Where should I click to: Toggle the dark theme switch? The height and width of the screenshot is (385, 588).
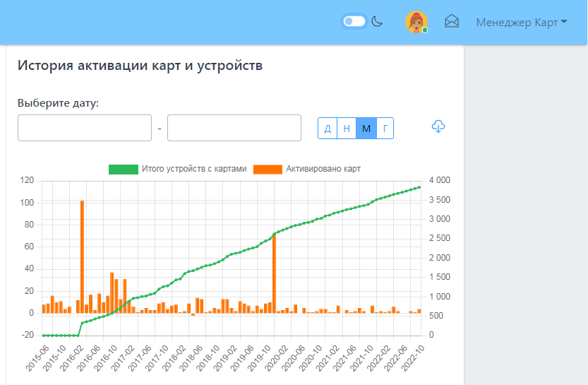click(x=354, y=22)
